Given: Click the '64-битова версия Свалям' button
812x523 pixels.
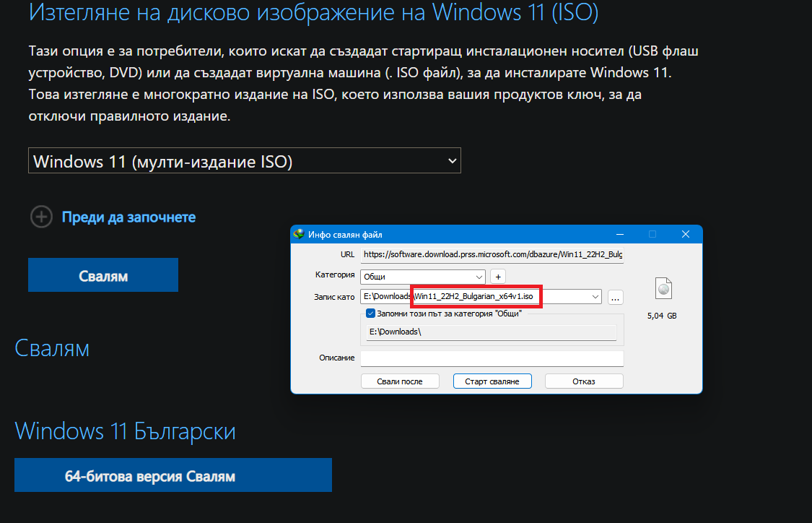Looking at the screenshot, I should coord(173,475).
